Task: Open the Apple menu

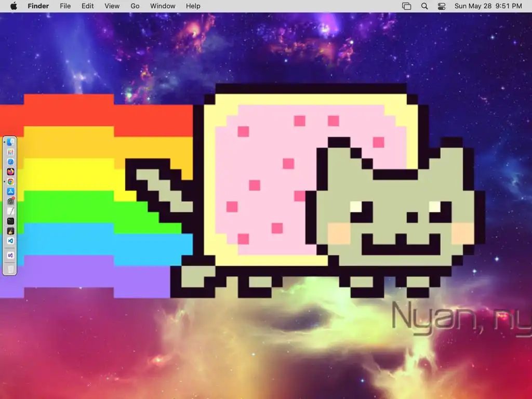Action: point(14,6)
